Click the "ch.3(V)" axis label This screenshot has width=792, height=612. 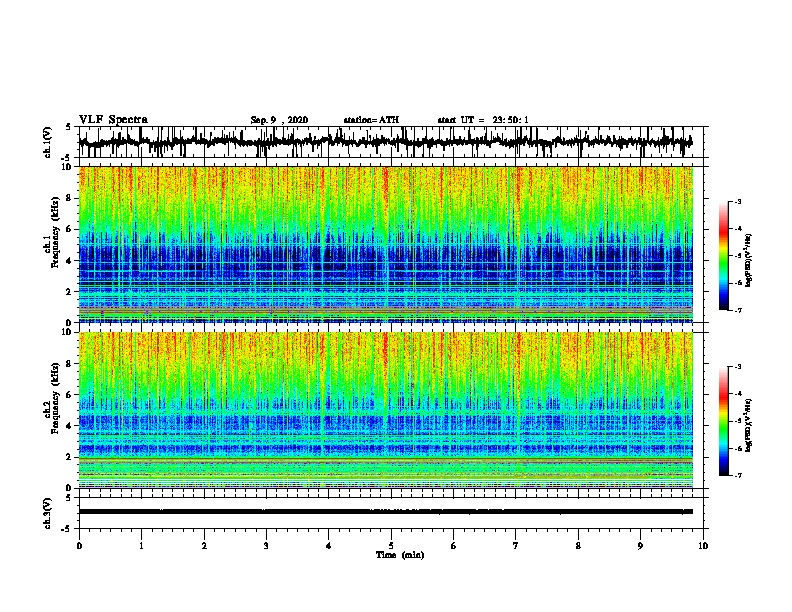pyautogui.click(x=48, y=514)
